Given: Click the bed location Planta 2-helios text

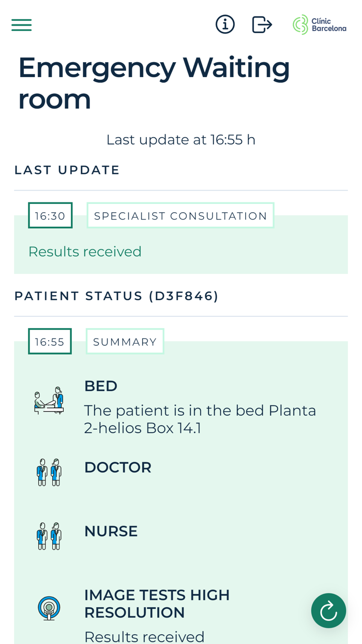Looking at the screenshot, I should click(x=200, y=418).
